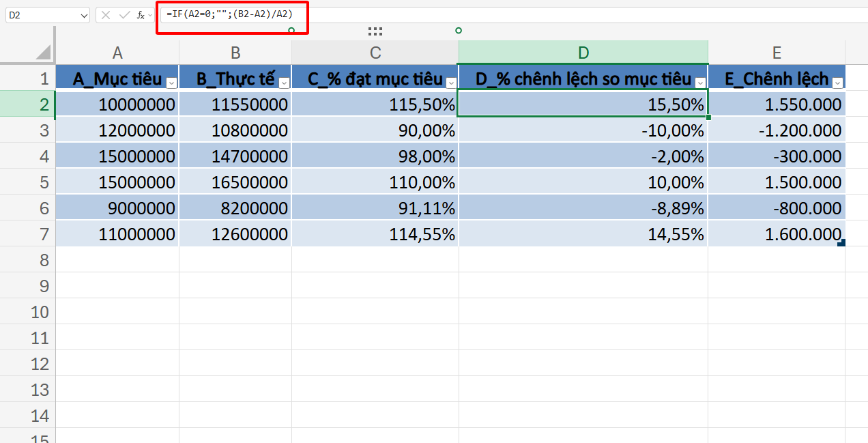Viewport: 868px width, 443px height.
Task: Select cell showing -8,89%
Action: pyautogui.click(x=583, y=208)
